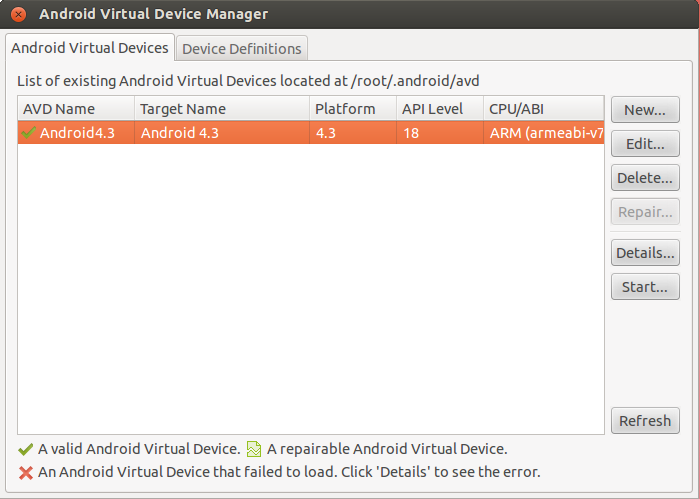The height and width of the screenshot is (499, 700).
Task: Open the Edit... dialog for the AVD
Action: pyautogui.click(x=645, y=144)
